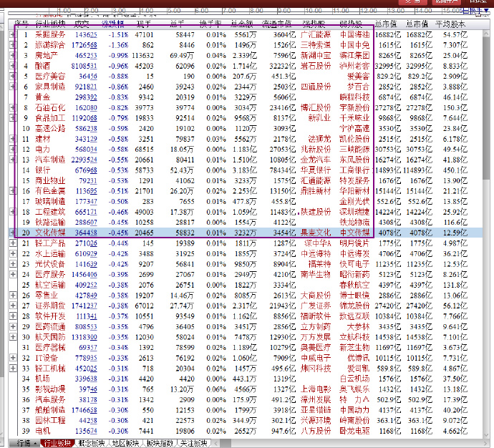Select the 机场 sector name
494x448 pixels.
(42, 379)
